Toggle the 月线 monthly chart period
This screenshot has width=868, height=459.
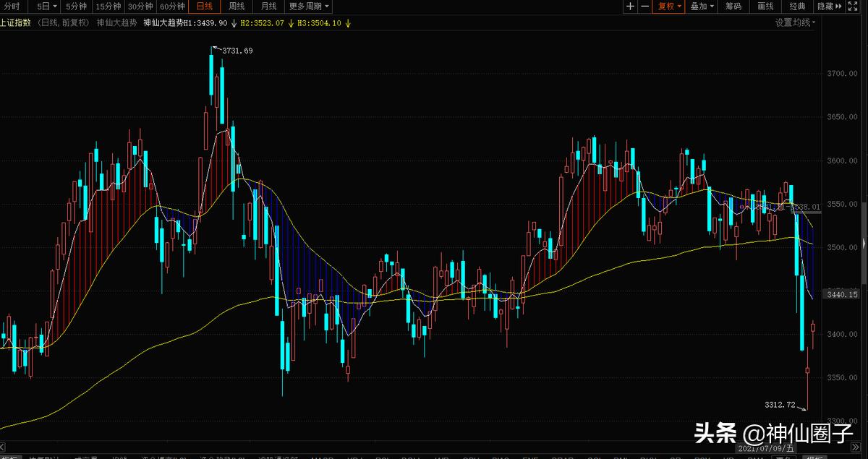click(268, 7)
